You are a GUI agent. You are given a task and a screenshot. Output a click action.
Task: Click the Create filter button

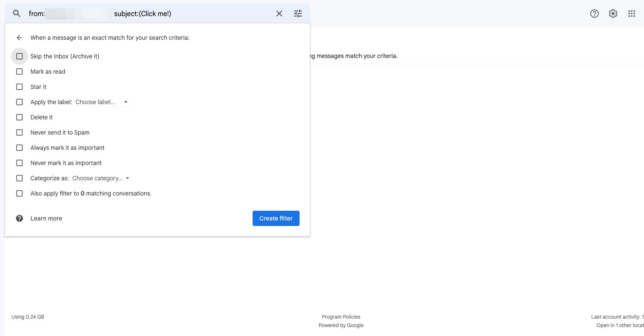(276, 218)
